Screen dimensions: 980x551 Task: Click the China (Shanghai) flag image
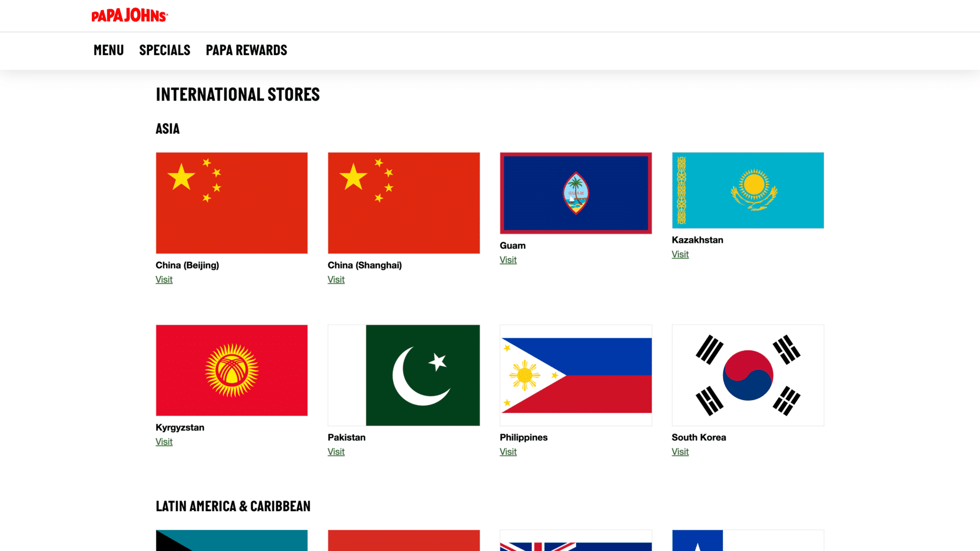click(x=404, y=203)
